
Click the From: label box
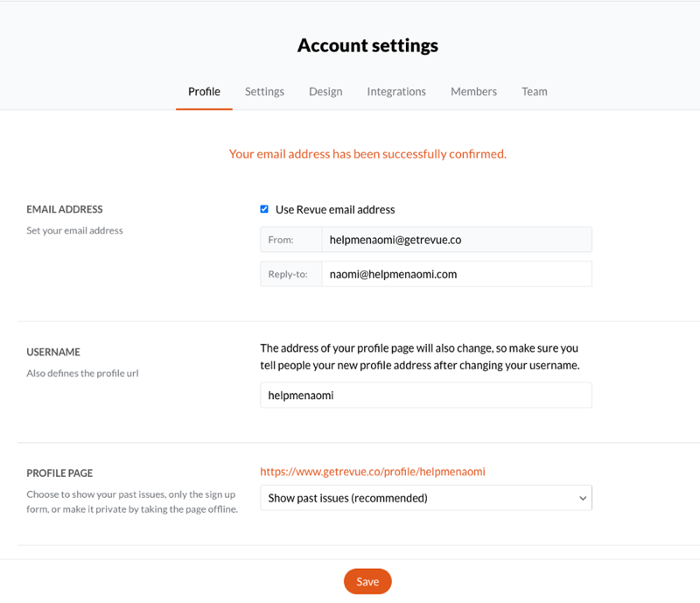(x=291, y=240)
